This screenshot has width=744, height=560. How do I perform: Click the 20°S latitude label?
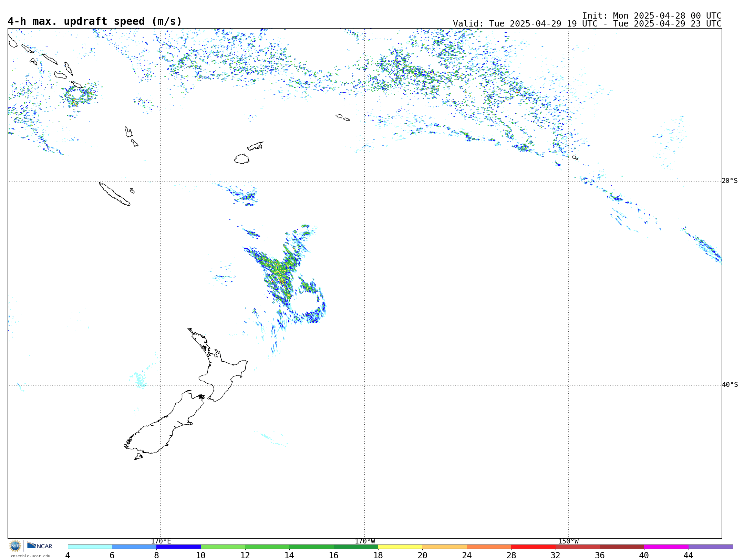click(x=730, y=181)
